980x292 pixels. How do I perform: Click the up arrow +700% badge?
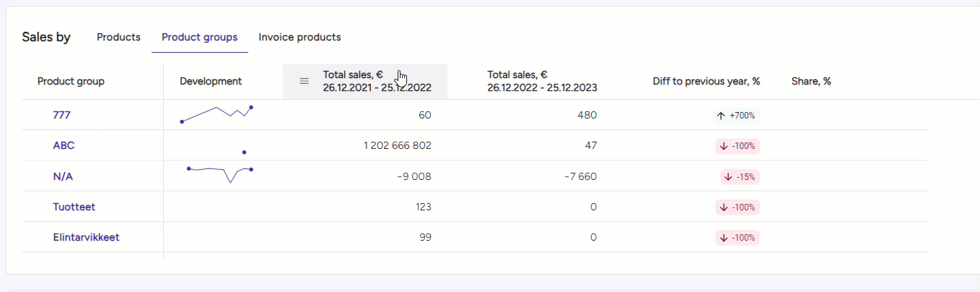coord(736,115)
